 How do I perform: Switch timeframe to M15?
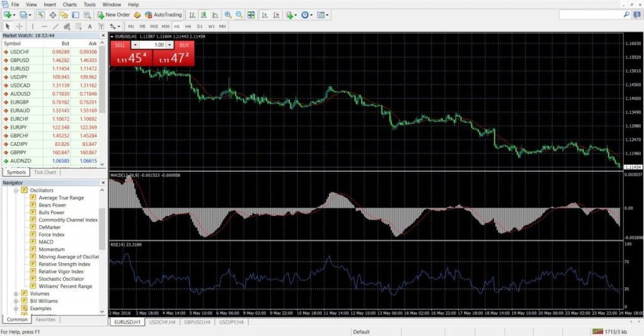(x=154, y=26)
